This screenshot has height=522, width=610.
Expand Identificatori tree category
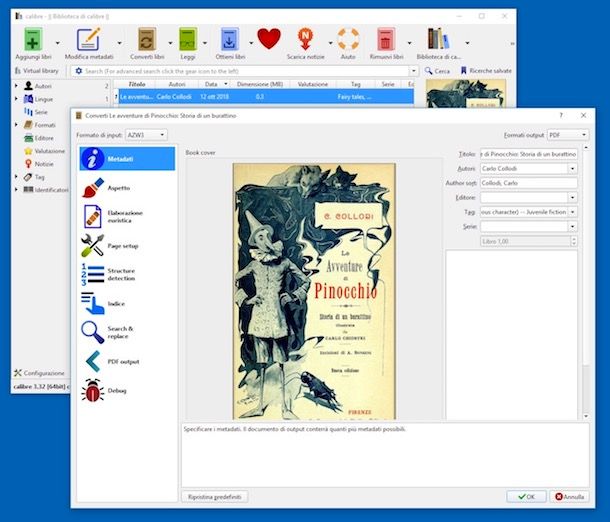tap(16, 190)
